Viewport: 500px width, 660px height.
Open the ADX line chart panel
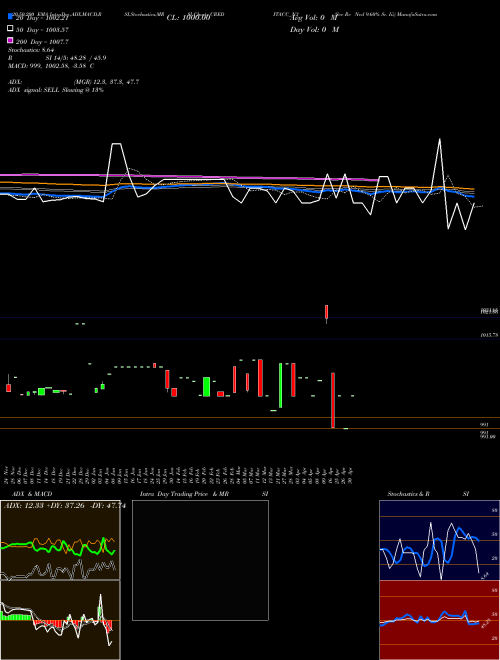(60, 540)
